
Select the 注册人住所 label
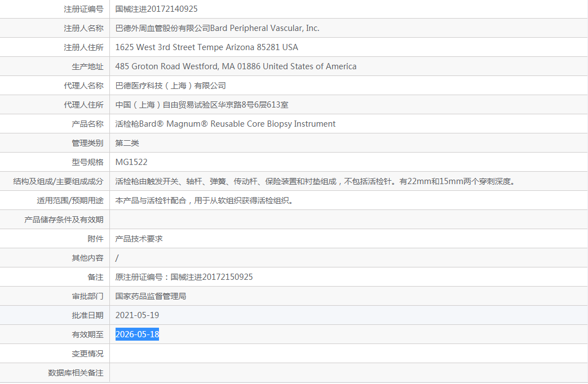click(83, 47)
